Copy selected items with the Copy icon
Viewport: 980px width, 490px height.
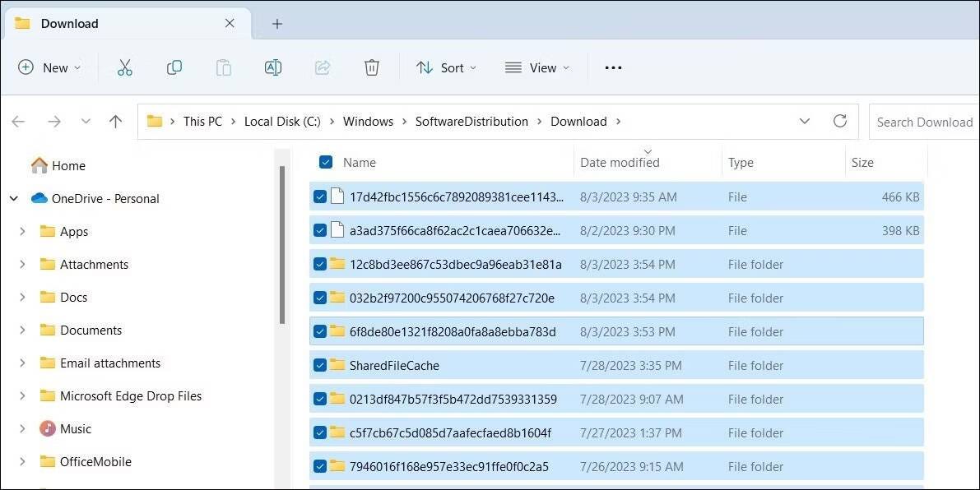coord(174,67)
